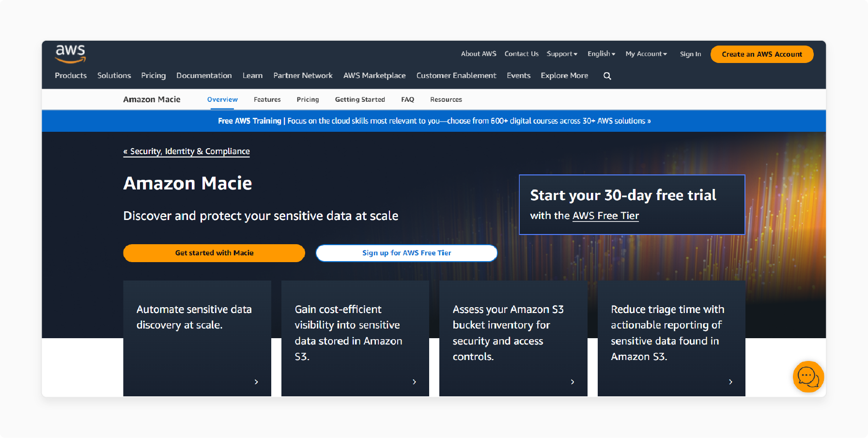
Task: Open the Documentation menu item
Action: pyautogui.click(x=204, y=76)
